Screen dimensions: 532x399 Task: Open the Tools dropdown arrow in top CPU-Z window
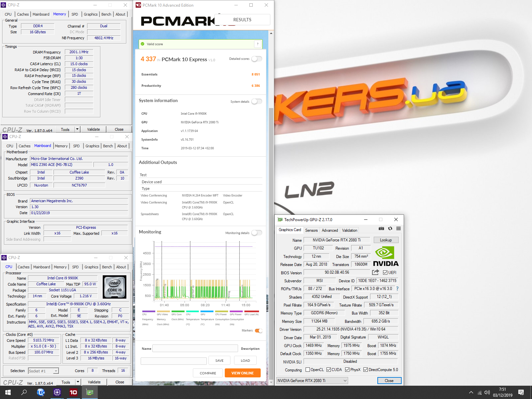click(x=77, y=129)
